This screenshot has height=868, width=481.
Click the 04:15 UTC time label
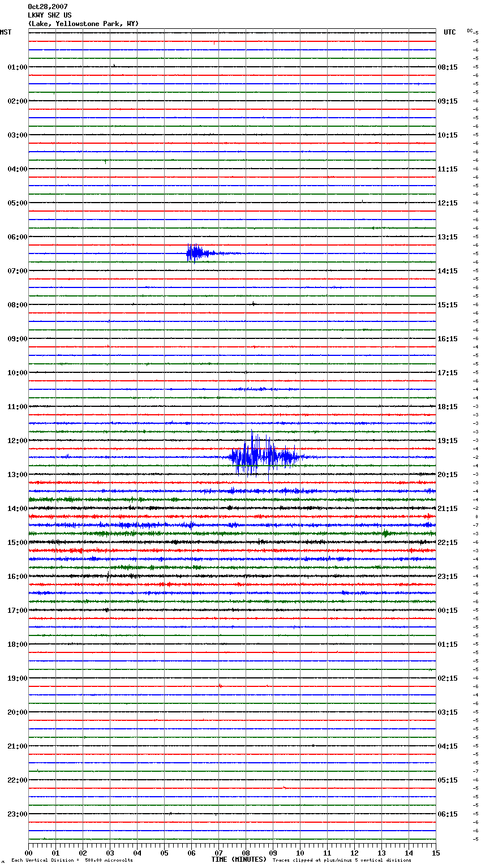point(448,746)
